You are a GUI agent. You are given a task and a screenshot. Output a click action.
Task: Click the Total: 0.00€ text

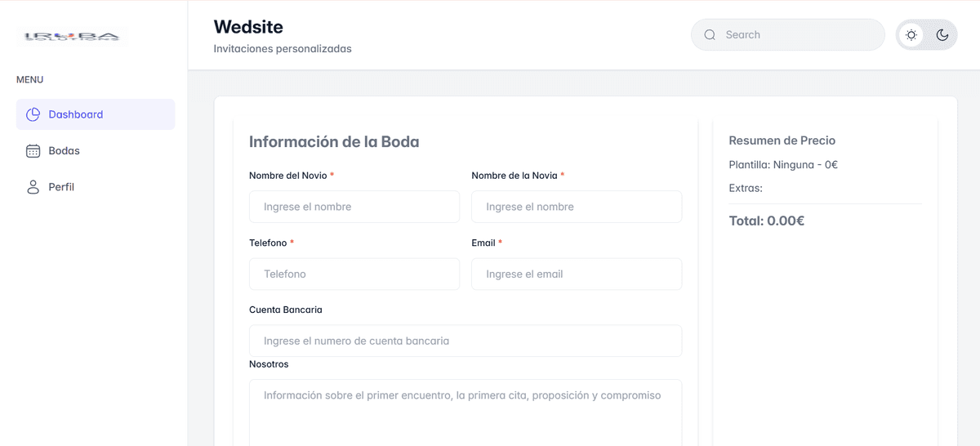tap(767, 221)
